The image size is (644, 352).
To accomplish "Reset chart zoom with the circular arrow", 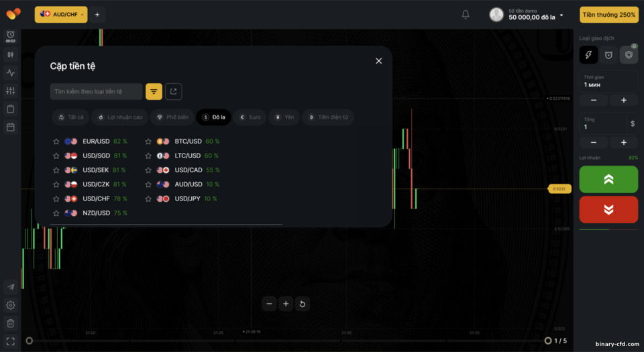I will point(302,304).
